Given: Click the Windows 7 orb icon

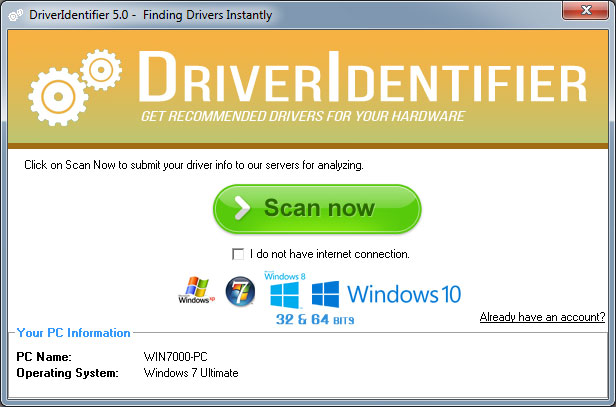Looking at the screenshot, I should point(240,291).
